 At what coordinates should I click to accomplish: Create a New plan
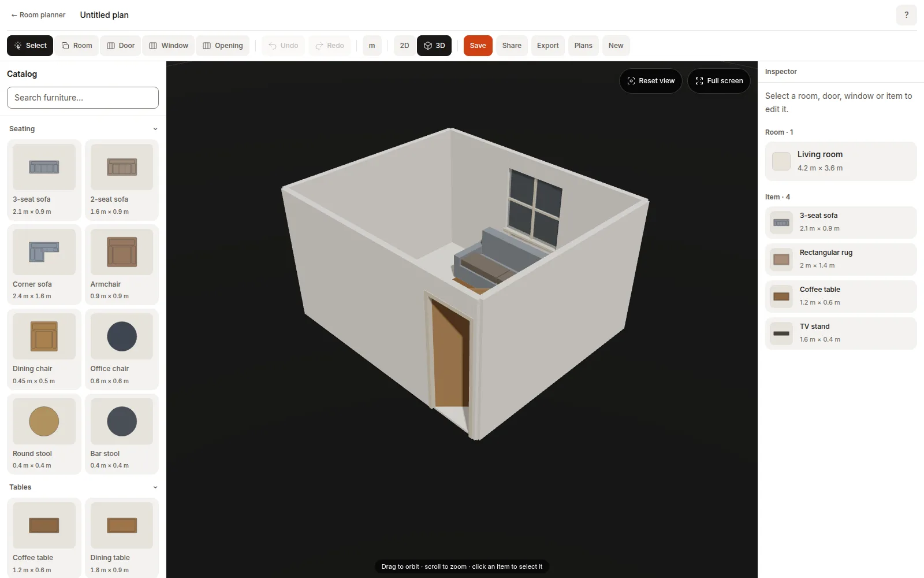pyautogui.click(x=616, y=46)
